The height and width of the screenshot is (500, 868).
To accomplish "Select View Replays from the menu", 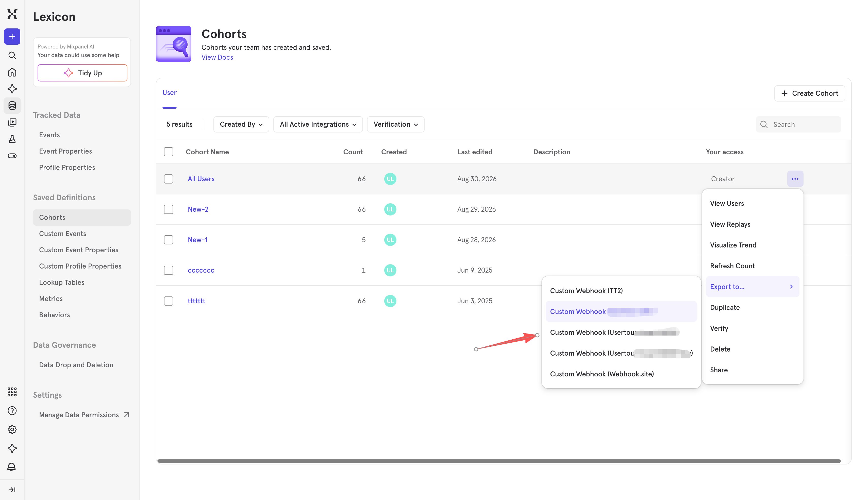I will (752, 224).
